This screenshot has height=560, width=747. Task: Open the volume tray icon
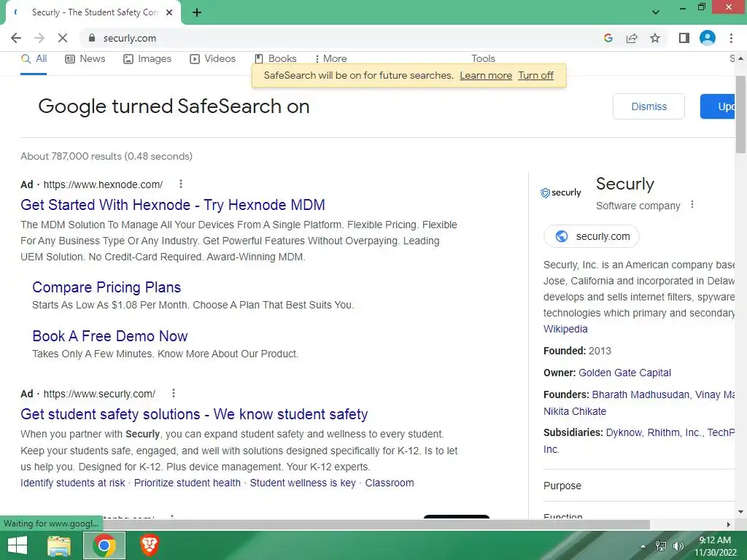click(678, 546)
